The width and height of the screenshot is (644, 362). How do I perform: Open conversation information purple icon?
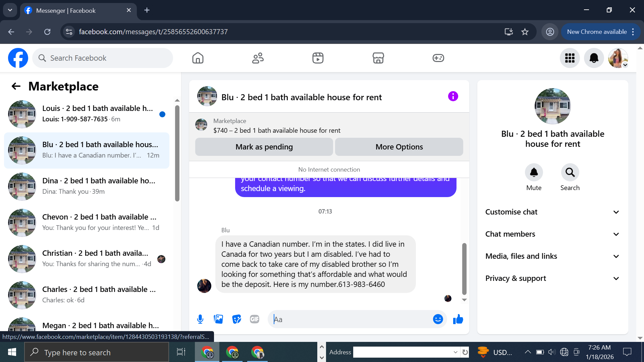click(453, 97)
